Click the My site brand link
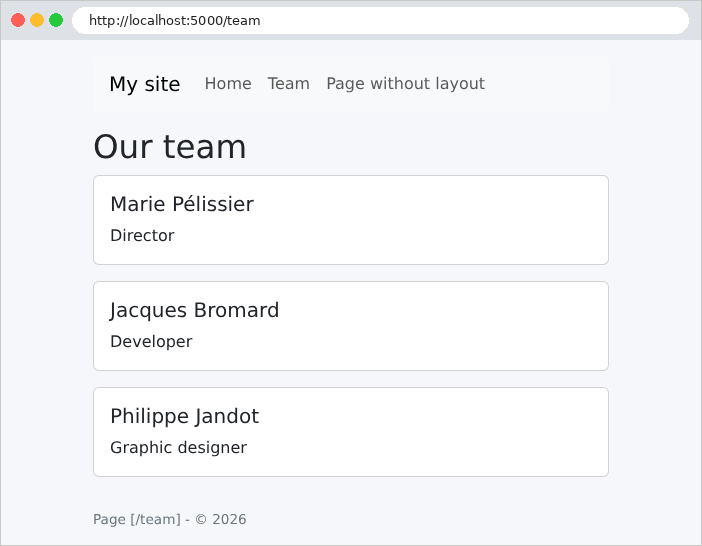702x546 pixels. [x=145, y=84]
